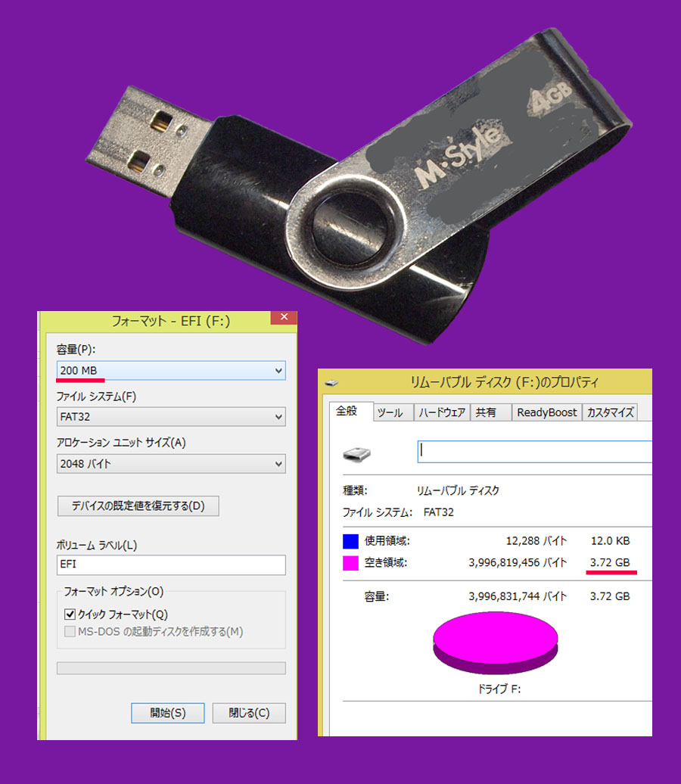Switch to the ReadyBoost tab

(x=546, y=412)
